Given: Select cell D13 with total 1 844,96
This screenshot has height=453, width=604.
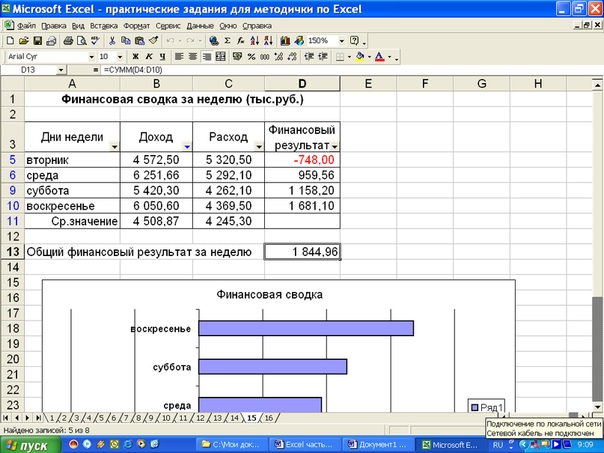Looking at the screenshot, I should tap(303, 253).
